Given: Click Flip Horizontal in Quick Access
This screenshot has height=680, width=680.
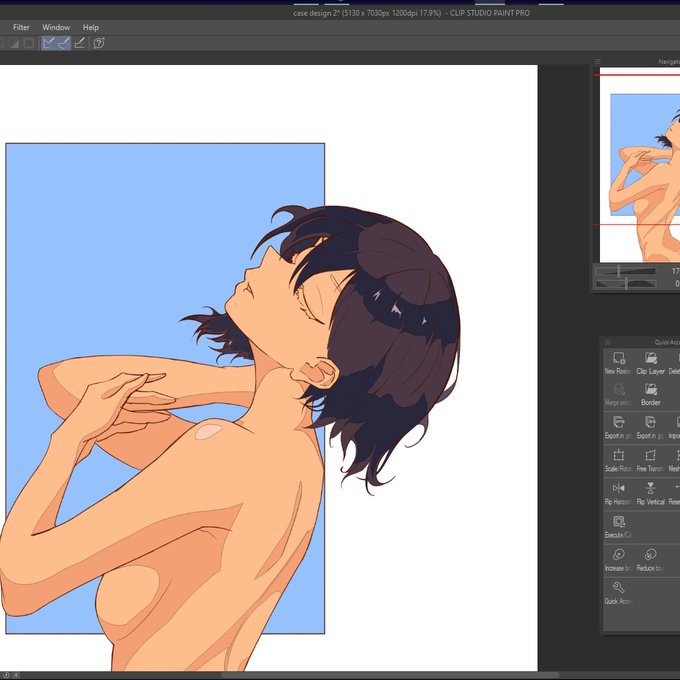Looking at the screenshot, I should 618,494.
